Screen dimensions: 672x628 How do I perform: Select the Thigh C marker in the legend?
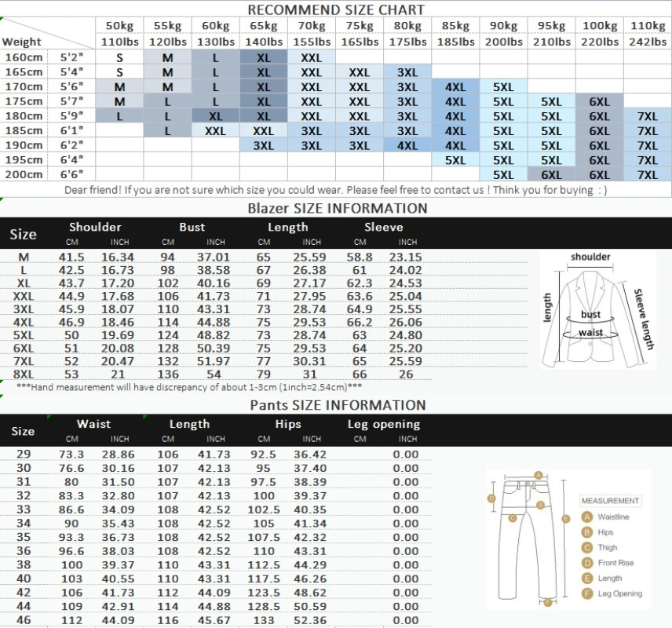586,547
